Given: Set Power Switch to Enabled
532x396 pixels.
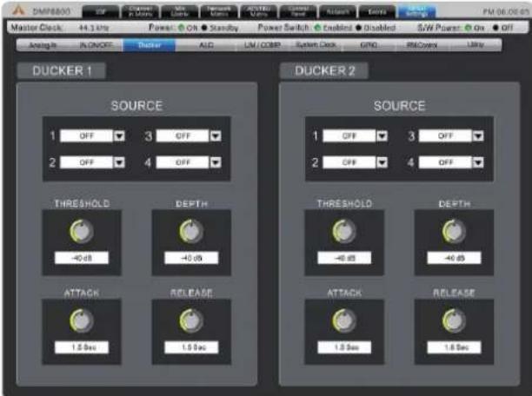Looking at the screenshot, I should pos(317,28).
